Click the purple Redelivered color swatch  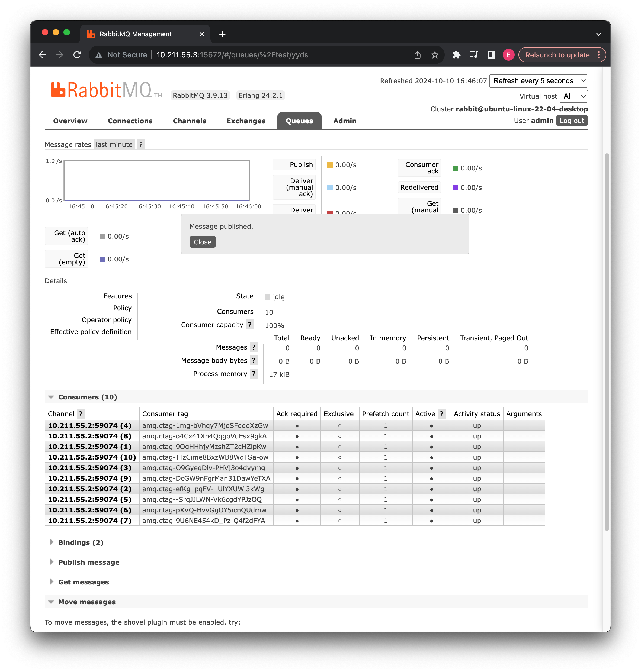point(455,188)
